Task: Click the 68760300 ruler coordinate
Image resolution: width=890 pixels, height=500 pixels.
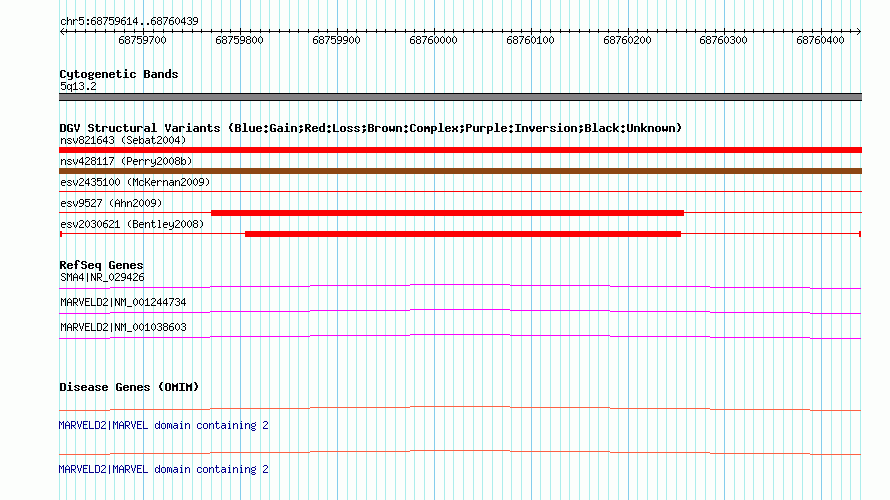Action: coord(724,40)
